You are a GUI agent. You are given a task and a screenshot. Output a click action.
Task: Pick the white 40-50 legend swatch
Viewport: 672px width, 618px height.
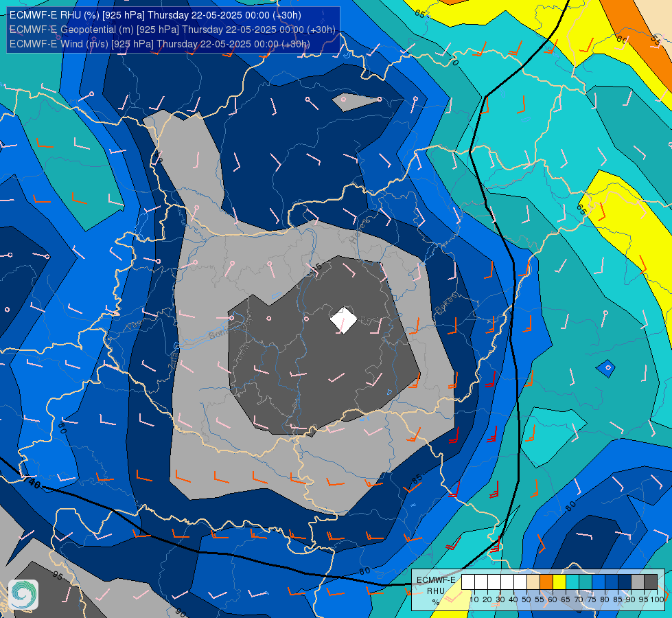(520, 582)
